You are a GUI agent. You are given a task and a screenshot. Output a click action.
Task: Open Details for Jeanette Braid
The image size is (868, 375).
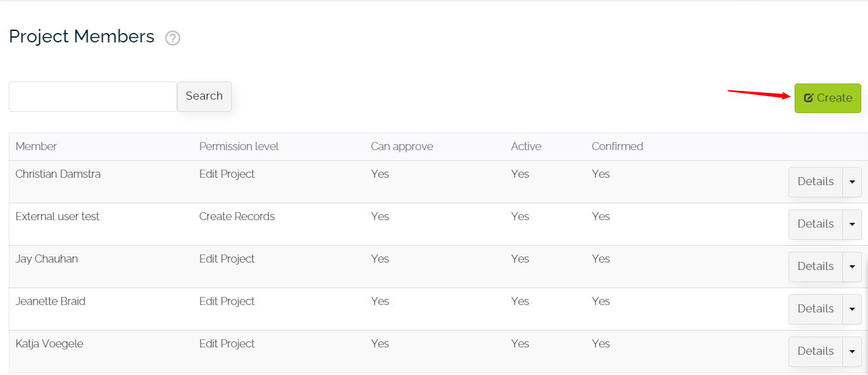[815, 309]
